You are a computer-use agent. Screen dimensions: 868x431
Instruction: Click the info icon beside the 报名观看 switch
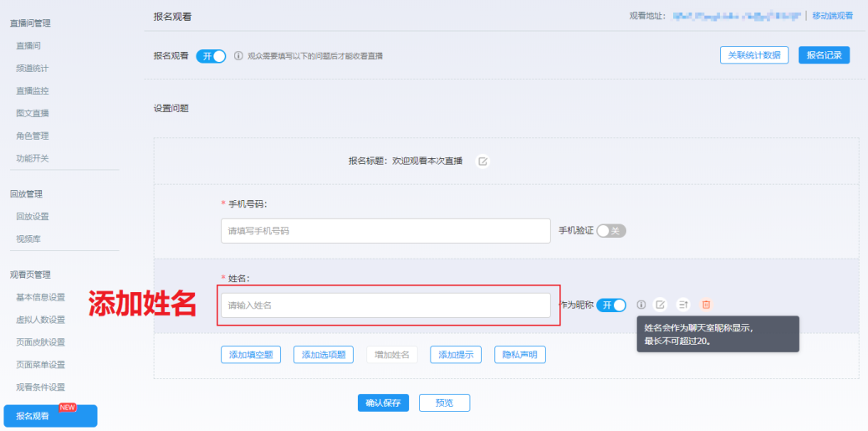[x=238, y=56]
